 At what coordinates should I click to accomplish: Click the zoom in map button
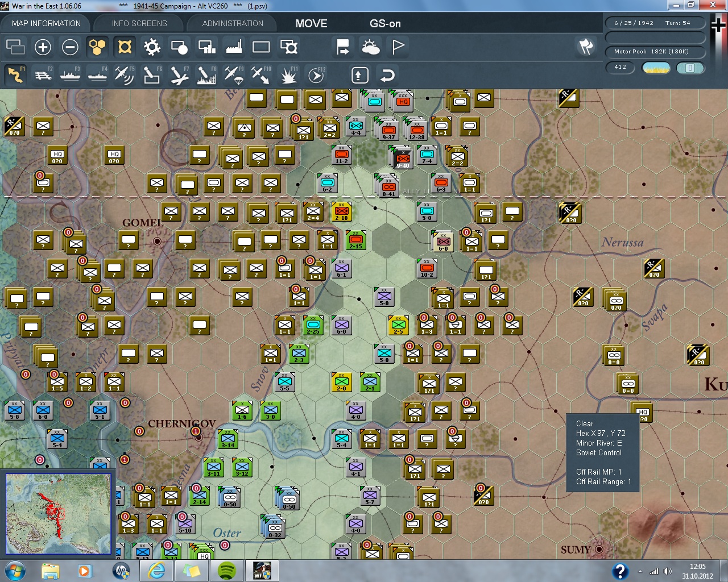tap(43, 47)
